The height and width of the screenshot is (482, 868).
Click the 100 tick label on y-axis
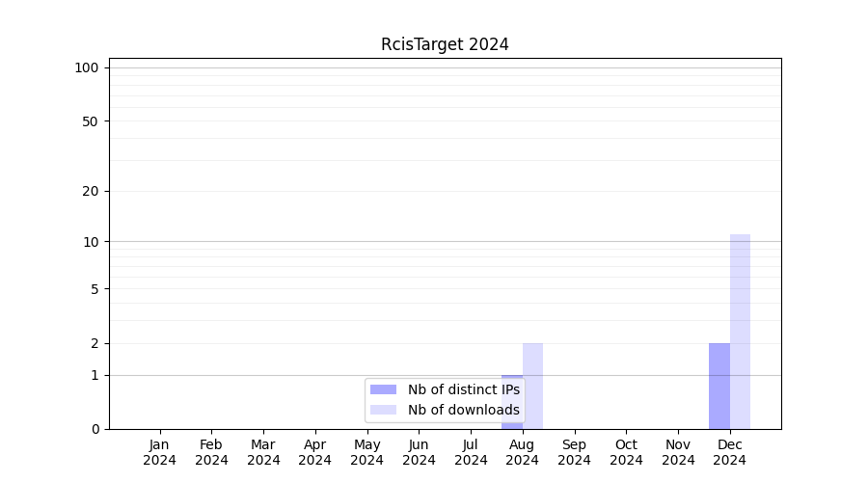(x=87, y=67)
